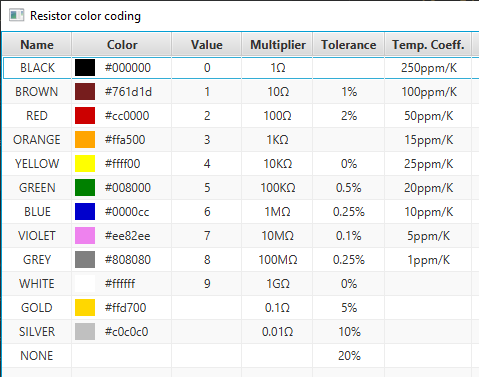Screen dimensions: 479x377
Task: Pick the red color swatch
Action: coord(85,116)
